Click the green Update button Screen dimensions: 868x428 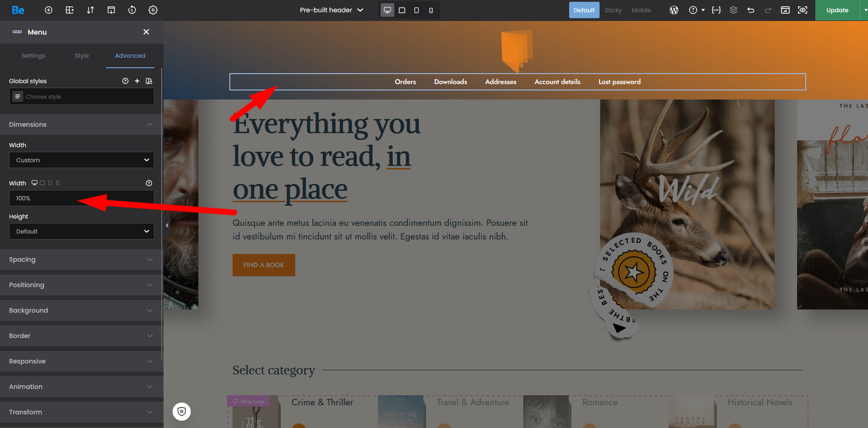pos(837,10)
